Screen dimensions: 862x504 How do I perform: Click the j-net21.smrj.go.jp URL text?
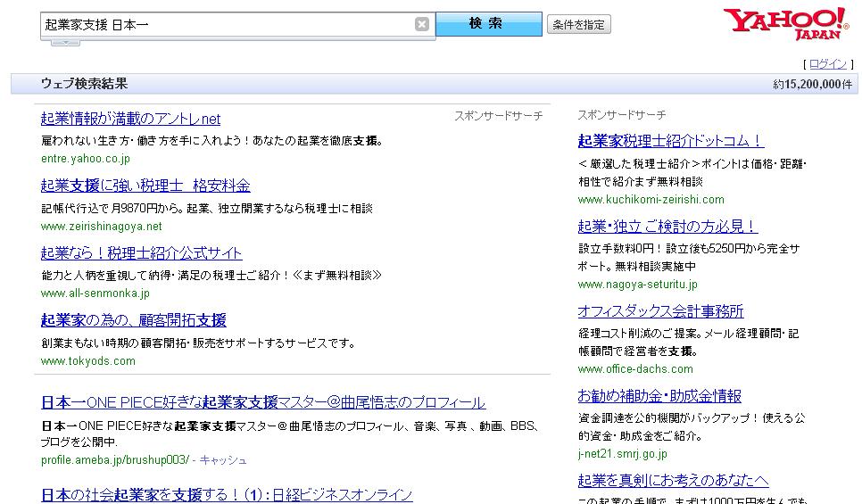pos(622,454)
